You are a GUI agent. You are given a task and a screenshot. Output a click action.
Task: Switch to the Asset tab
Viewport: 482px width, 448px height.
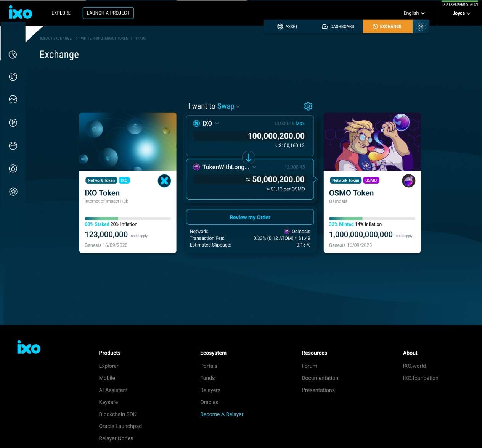coord(288,26)
